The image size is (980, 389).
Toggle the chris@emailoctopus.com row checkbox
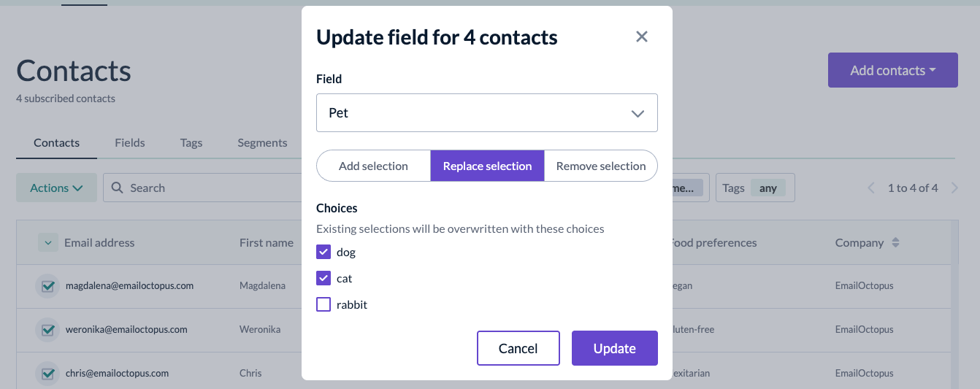48,374
